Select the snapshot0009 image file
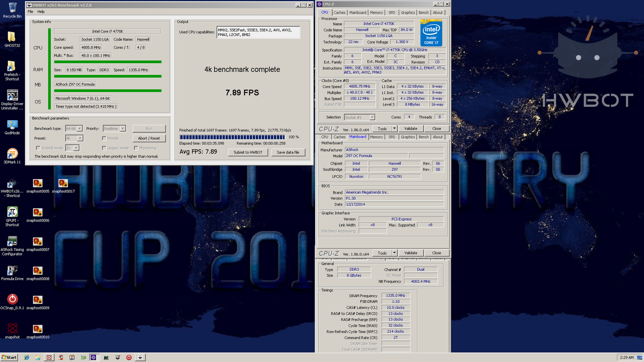This screenshot has width=644, height=362. pos(38,302)
